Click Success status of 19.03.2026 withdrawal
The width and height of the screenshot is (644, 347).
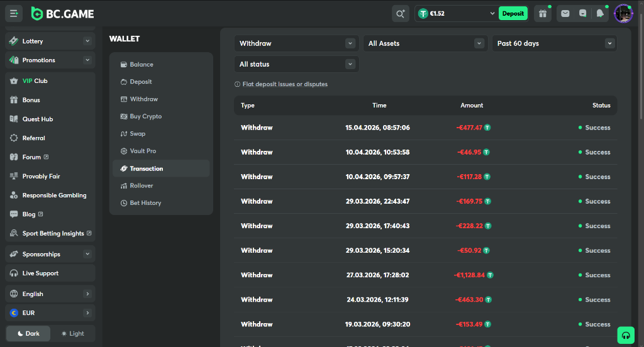(x=594, y=324)
